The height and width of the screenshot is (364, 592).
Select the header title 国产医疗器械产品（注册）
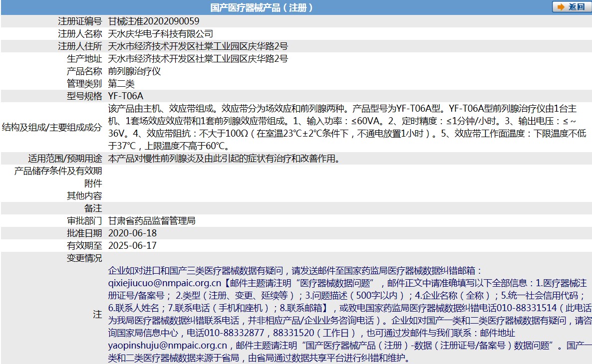point(261,7)
